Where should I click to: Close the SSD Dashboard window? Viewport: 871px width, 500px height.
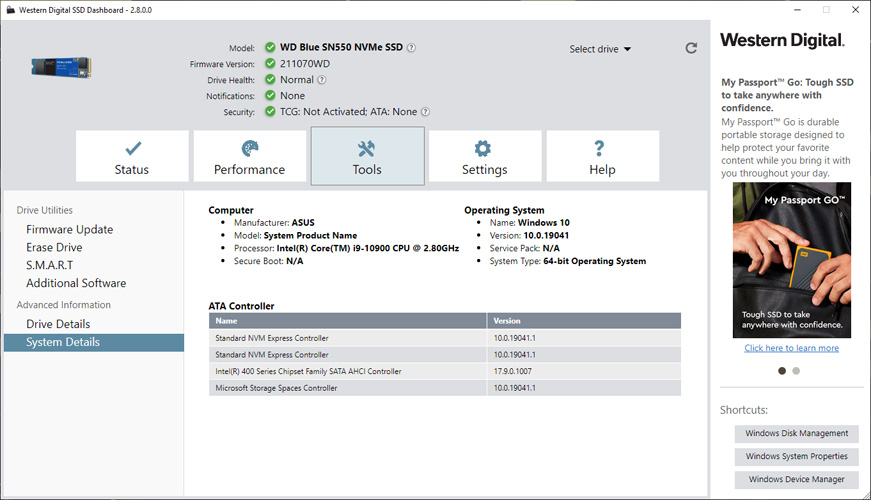click(855, 10)
